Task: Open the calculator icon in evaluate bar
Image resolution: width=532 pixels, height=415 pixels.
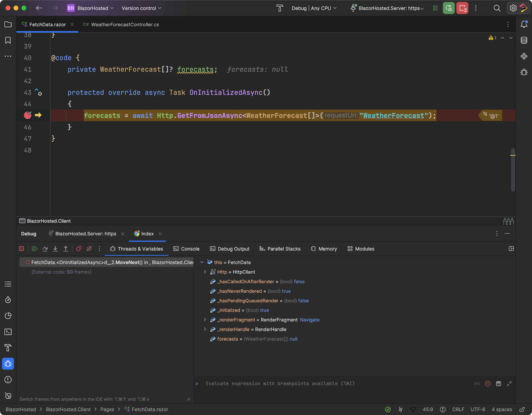Action: pyautogui.click(x=498, y=384)
